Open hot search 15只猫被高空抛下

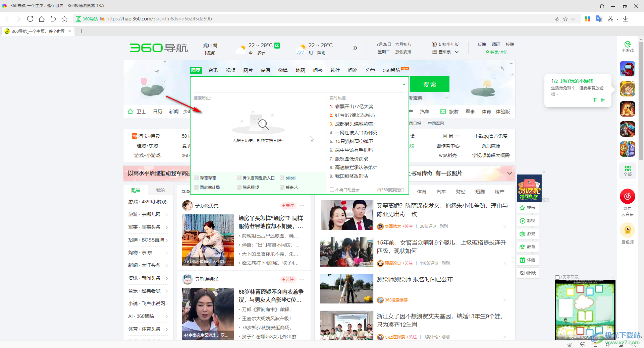tap(354, 141)
